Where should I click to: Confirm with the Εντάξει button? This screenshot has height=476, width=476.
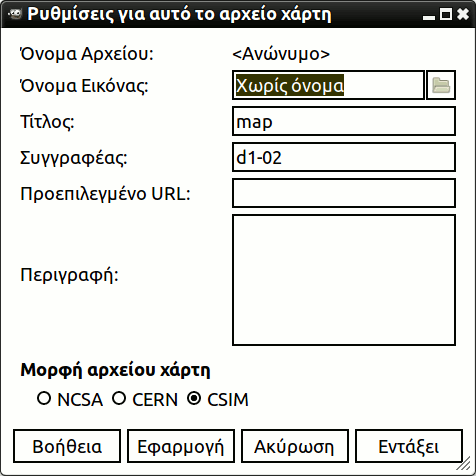coord(409,446)
